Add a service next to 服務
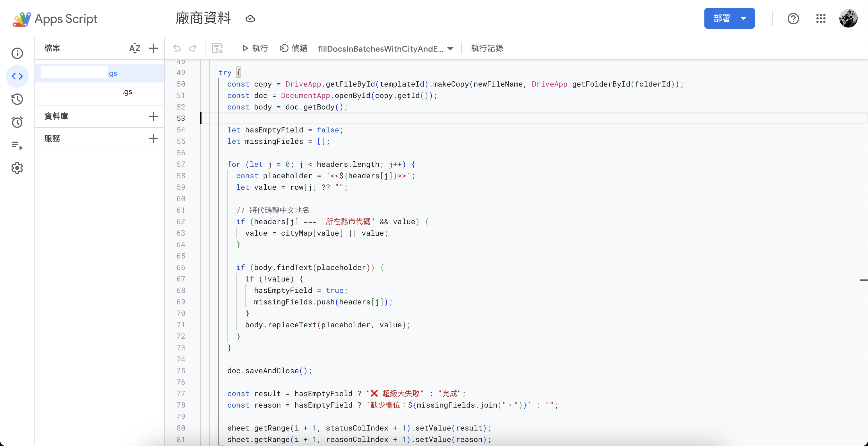The height and width of the screenshot is (446, 868). tap(153, 139)
